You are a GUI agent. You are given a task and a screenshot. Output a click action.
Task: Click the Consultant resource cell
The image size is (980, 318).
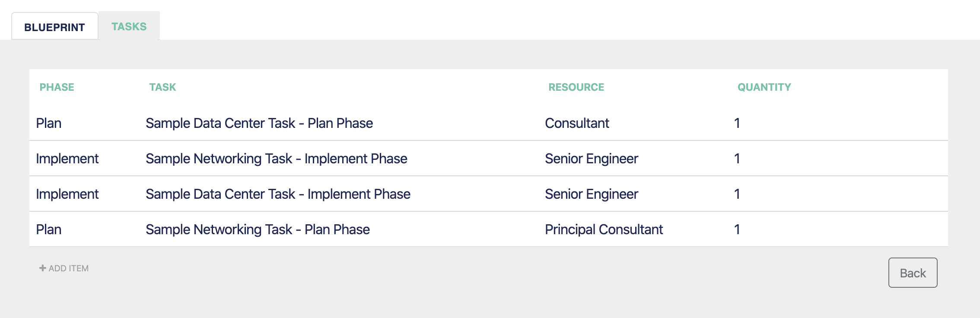pyautogui.click(x=577, y=123)
